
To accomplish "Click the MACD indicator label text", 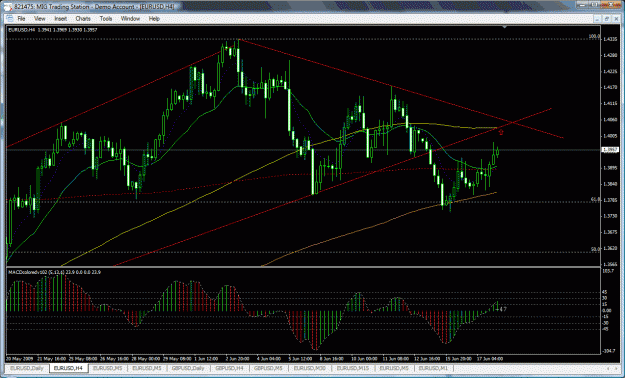I will 54,272.
